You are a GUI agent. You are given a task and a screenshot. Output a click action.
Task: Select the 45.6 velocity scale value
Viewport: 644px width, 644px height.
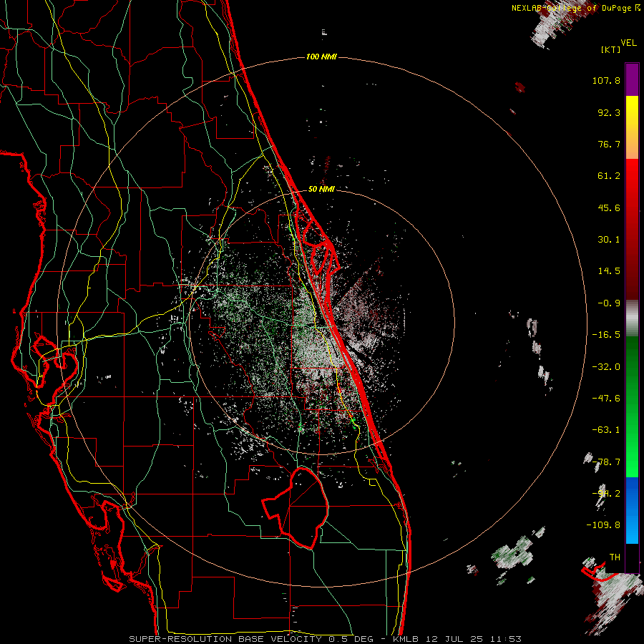pos(609,208)
